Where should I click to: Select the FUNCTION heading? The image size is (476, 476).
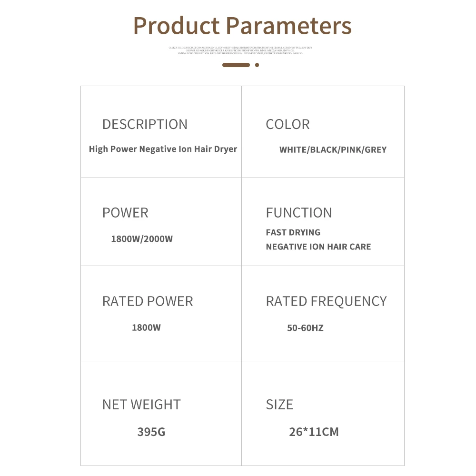click(299, 213)
